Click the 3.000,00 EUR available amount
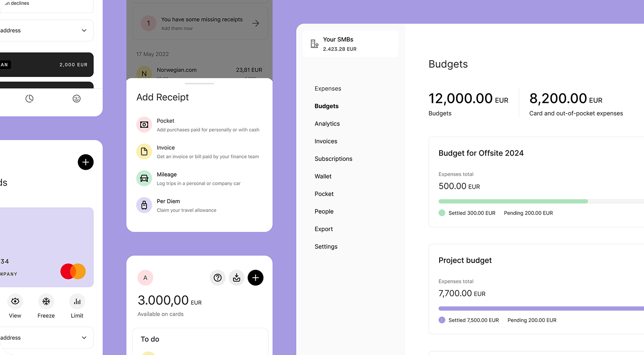This screenshot has height=355, width=644. (170, 300)
